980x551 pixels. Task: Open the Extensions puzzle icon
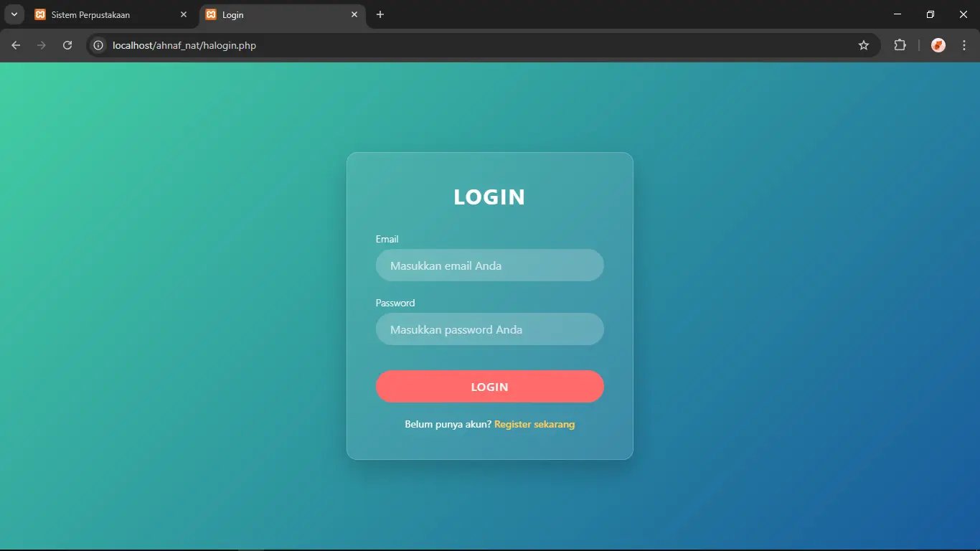[900, 45]
